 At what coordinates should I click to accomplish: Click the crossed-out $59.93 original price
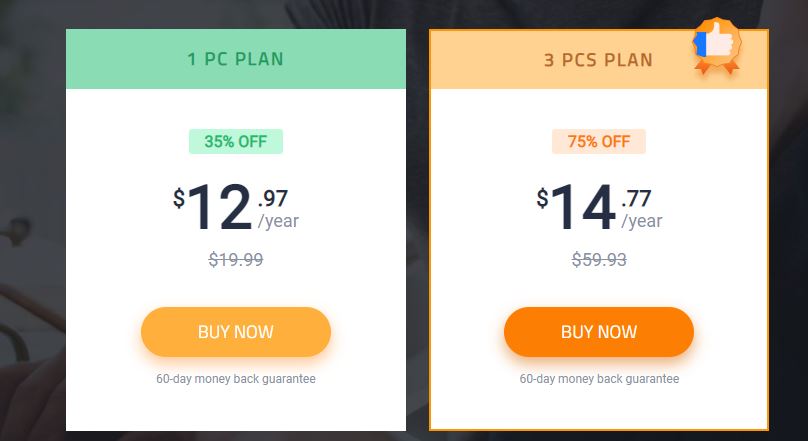pos(599,259)
